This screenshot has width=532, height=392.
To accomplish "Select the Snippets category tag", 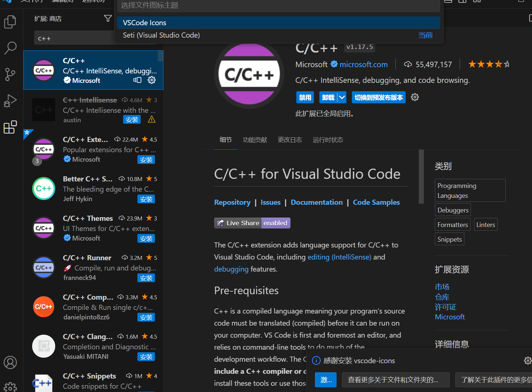I will (x=449, y=239).
